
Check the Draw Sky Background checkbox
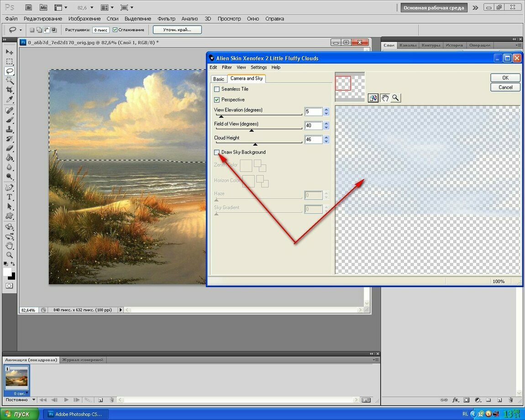217,152
